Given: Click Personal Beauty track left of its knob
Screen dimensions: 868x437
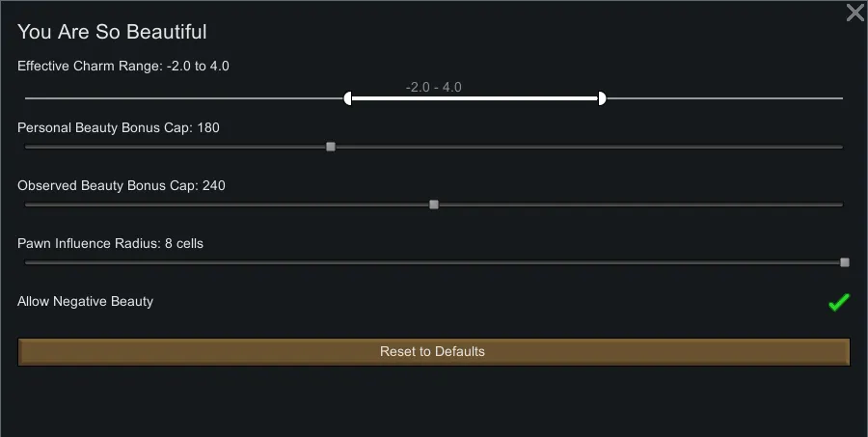Looking at the screenshot, I should 174,147.
